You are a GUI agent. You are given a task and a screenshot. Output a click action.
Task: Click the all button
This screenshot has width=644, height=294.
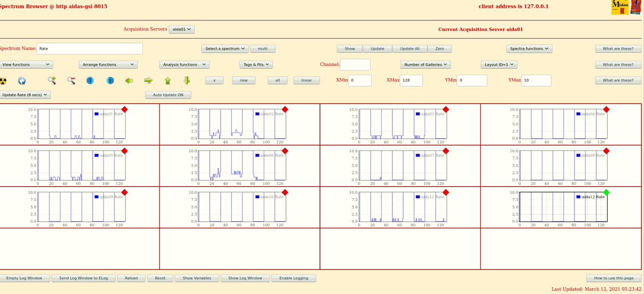click(278, 80)
